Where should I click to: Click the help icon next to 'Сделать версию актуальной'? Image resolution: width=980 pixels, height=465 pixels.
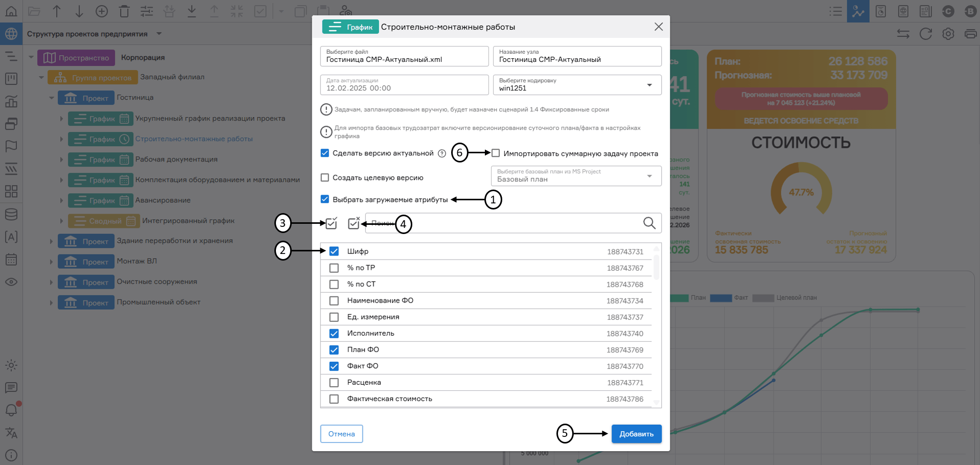(x=442, y=153)
